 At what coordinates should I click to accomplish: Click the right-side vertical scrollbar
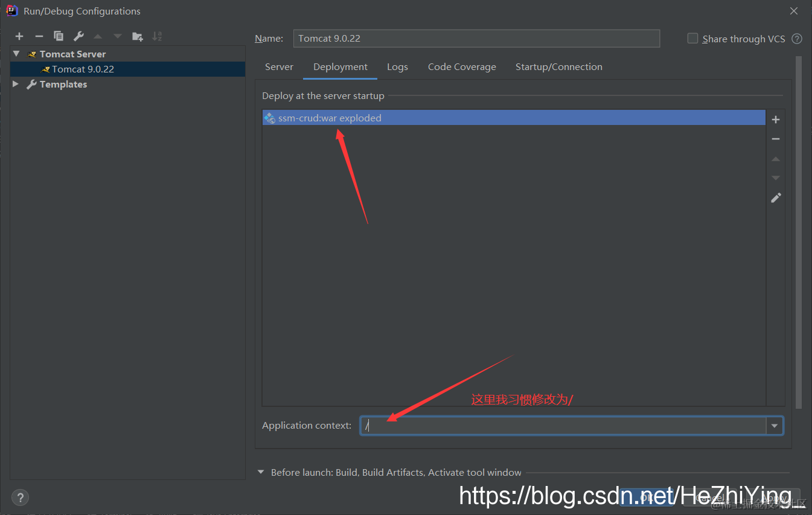(x=799, y=232)
